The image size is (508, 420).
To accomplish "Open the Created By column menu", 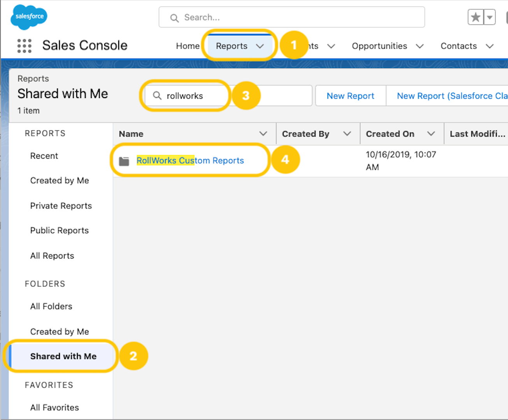I will coord(347,134).
